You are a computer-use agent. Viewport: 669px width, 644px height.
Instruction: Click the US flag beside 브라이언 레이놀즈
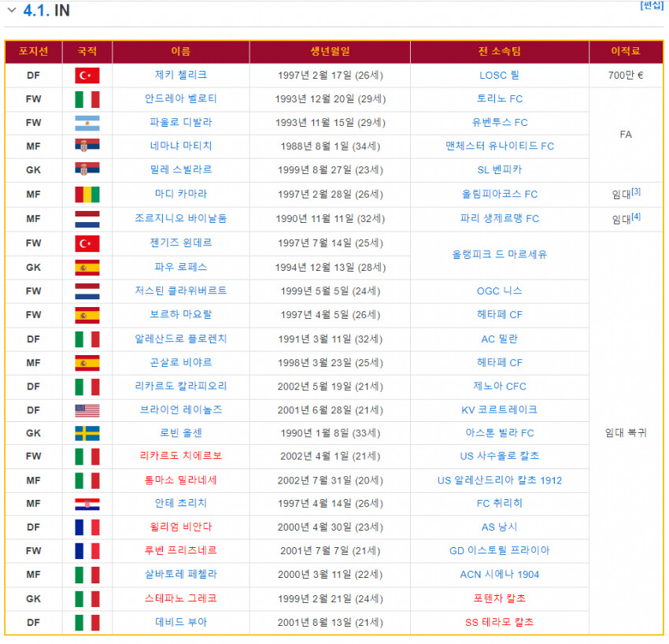[x=87, y=410]
